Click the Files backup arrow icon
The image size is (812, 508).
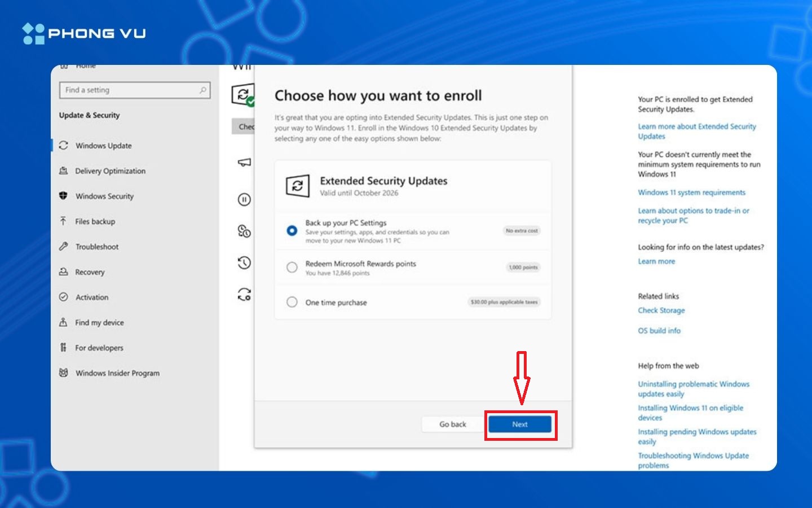(63, 221)
